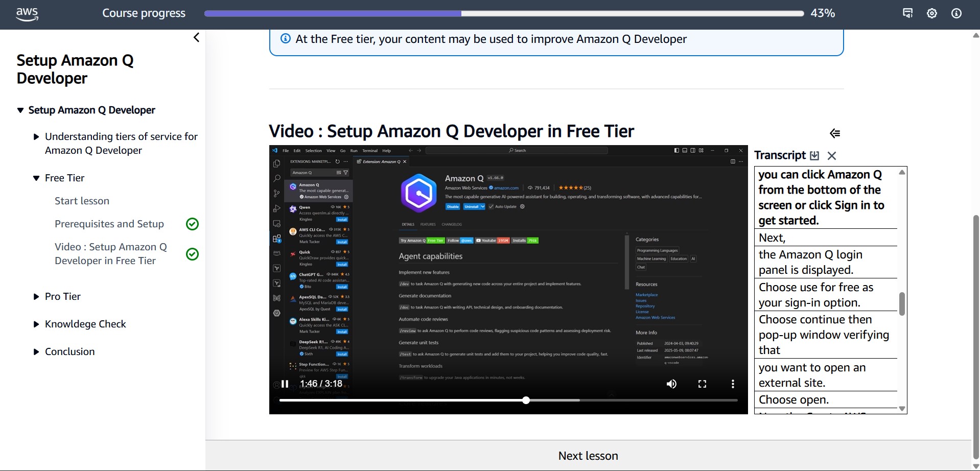Close the Transcript panel

pos(832,155)
